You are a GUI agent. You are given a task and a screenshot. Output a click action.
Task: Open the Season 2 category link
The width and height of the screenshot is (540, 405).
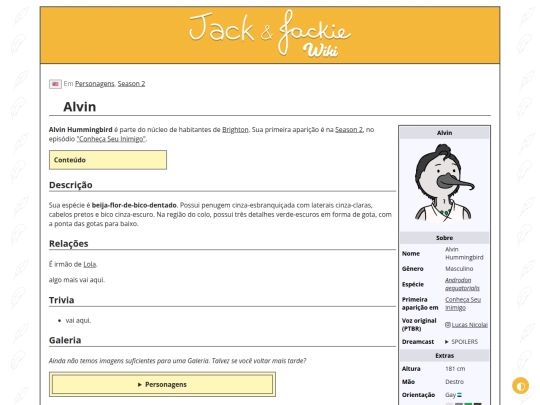[131, 84]
